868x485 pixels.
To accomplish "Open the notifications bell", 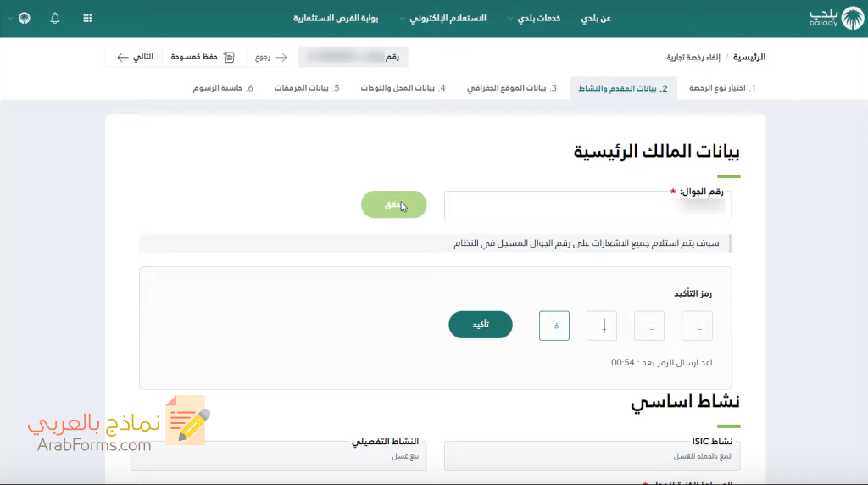I will pos(55,19).
